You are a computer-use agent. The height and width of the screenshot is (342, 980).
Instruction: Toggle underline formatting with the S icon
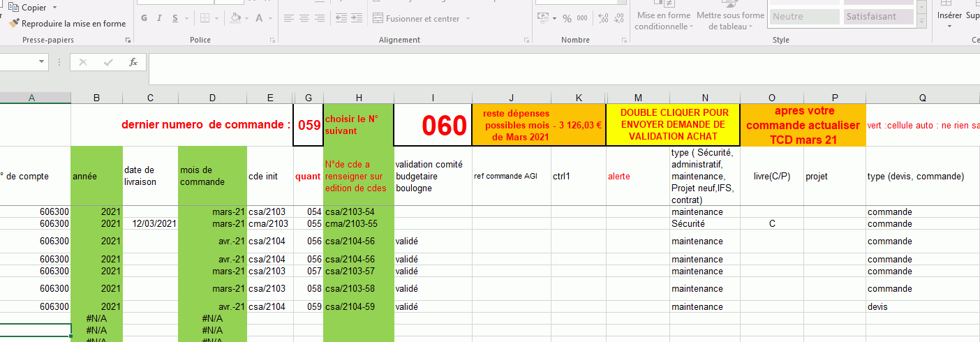pyautogui.click(x=175, y=18)
